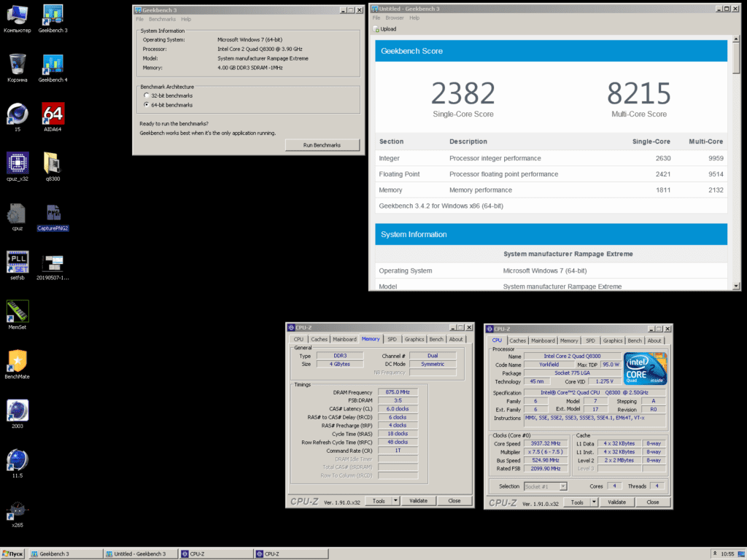Click the Integer row in Geekbench results
The width and height of the screenshot is (747, 560).
click(551, 158)
